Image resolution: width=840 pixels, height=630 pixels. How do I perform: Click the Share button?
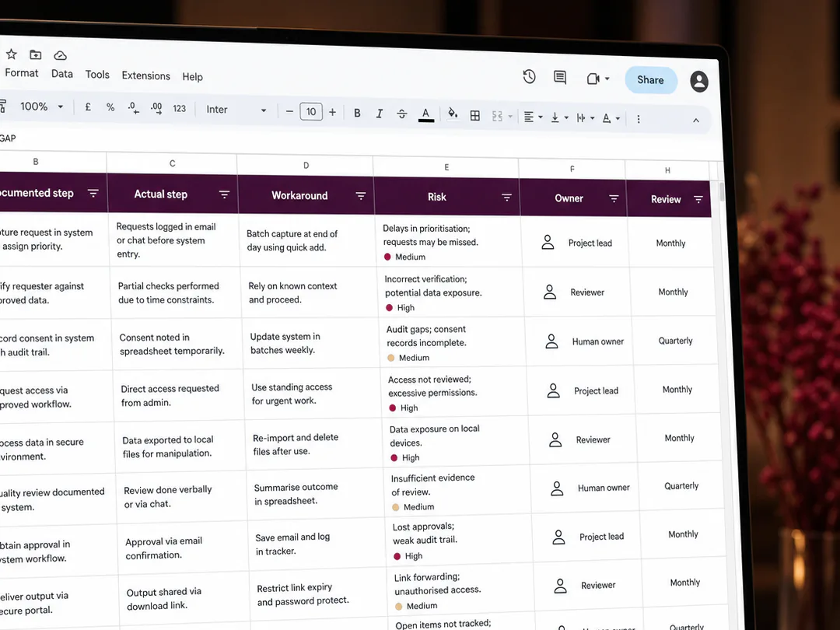pos(650,80)
